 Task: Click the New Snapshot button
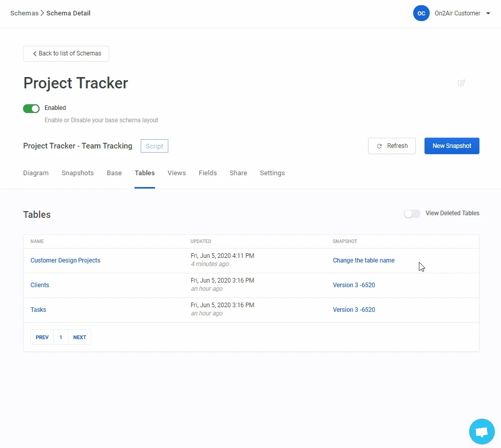click(452, 146)
